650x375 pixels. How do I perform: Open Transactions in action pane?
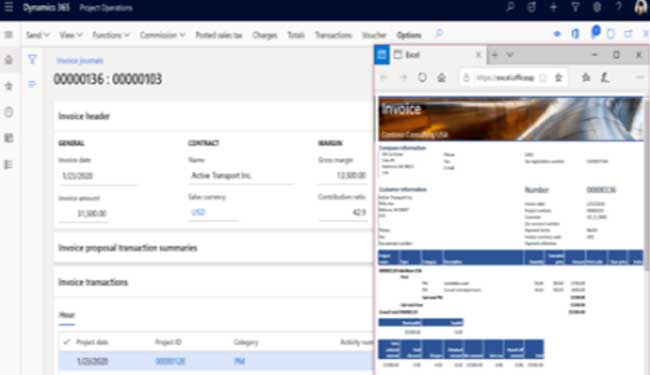coord(333,35)
